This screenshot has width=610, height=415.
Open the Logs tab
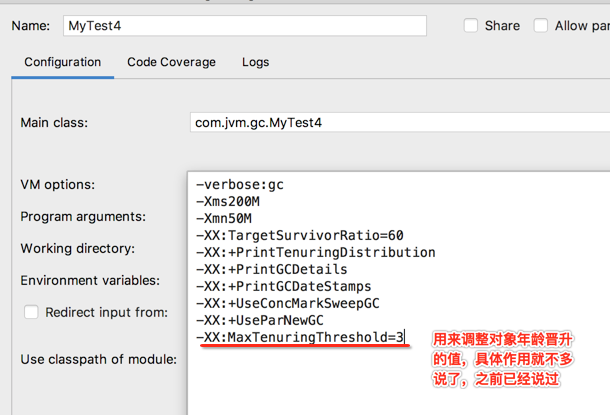255,62
